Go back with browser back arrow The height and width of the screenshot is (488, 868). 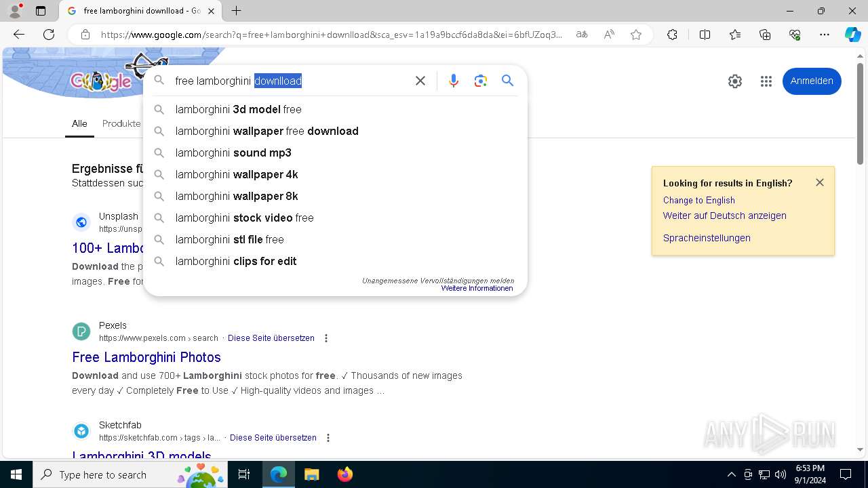(x=19, y=35)
